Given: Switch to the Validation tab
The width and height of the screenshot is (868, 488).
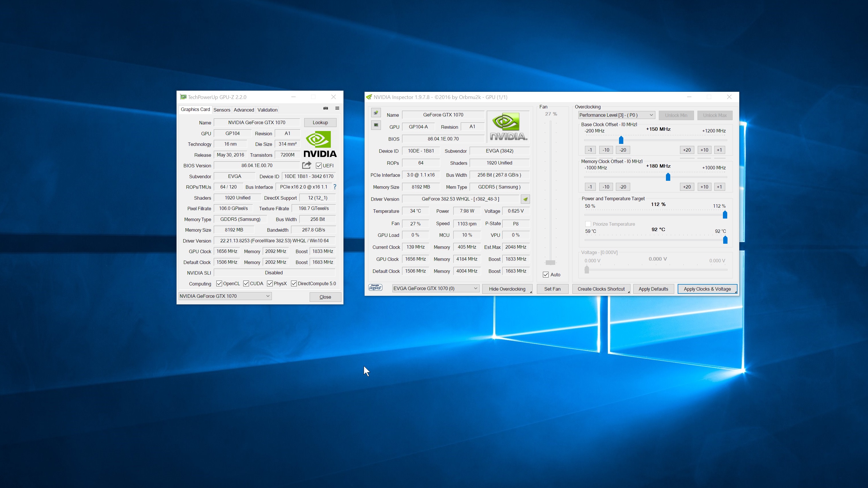Looking at the screenshot, I should pyautogui.click(x=267, y=110).
